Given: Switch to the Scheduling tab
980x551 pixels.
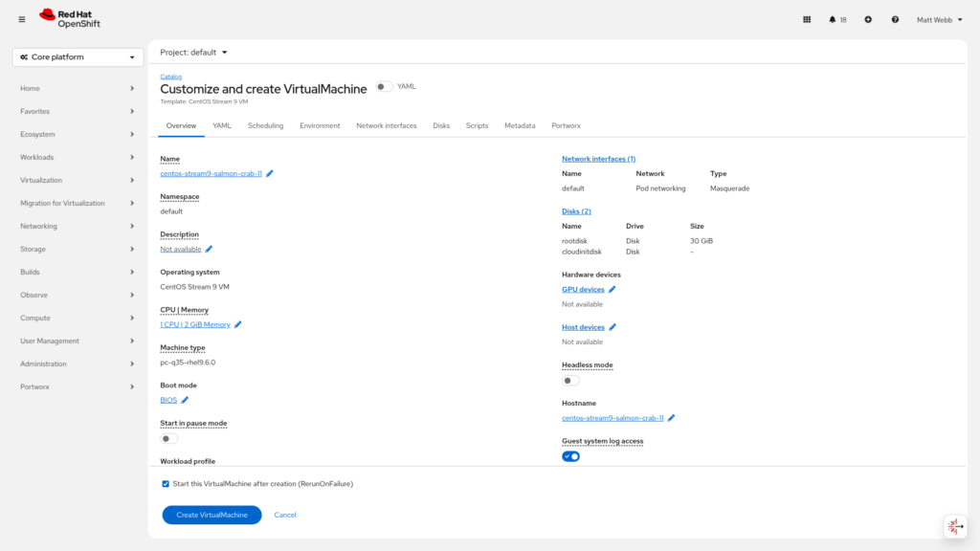Looking at the screenshot, I should click(265, 125).
